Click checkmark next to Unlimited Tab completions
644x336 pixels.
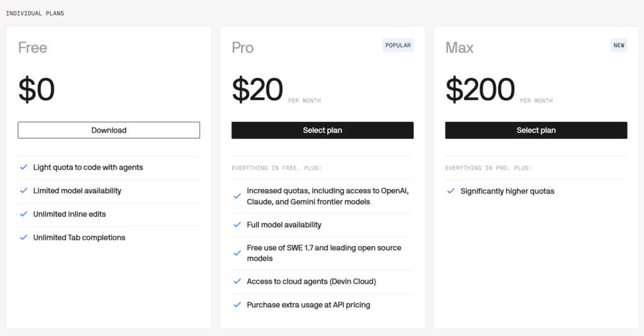click(23, 237)
